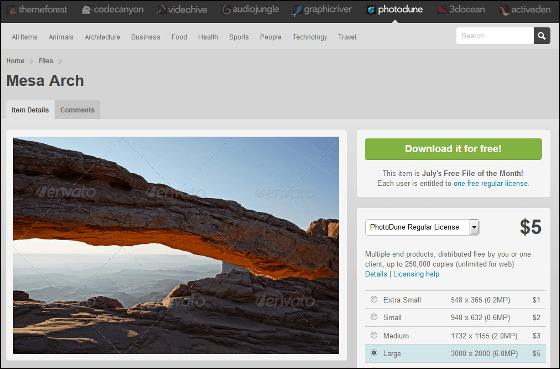Expand the PhotoDune Regular License dropdown

tap(422, 227)
